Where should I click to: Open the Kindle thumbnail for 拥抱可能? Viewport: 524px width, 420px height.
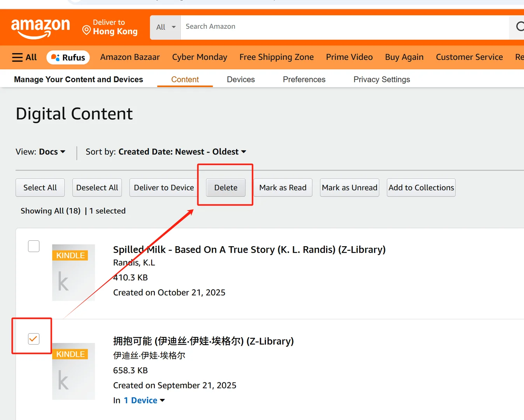(x=73, y=371)
